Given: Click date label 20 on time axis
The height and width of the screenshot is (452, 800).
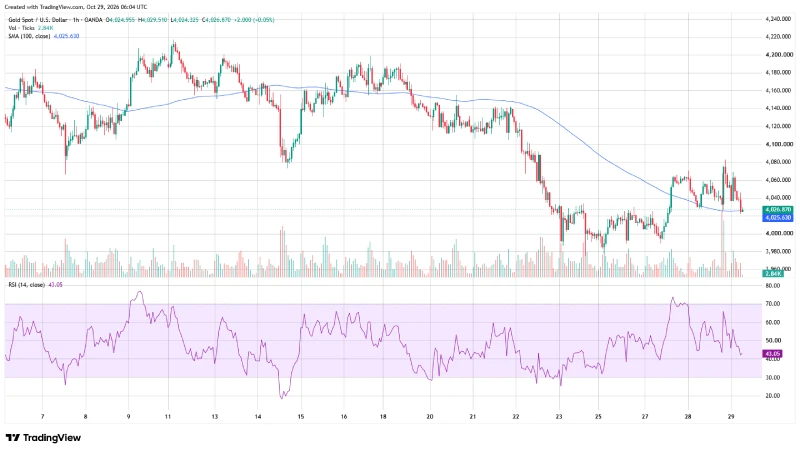Looking at the screenshot, I should point(430,417).
